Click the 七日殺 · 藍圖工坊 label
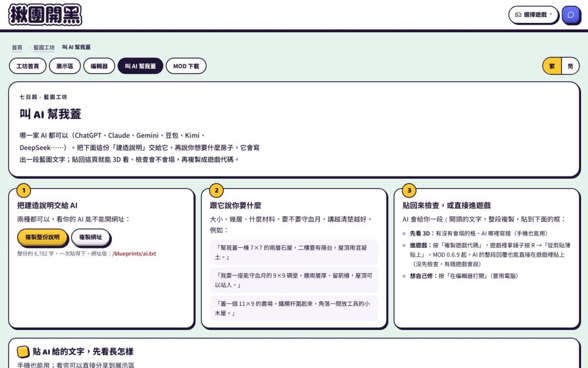This screenshot has height=368, width=588. (x=43, y=97)
